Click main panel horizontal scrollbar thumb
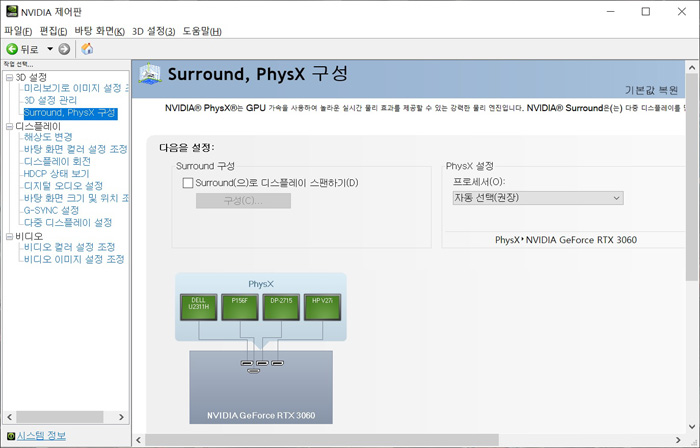700x448 pixels. tap(321, 440)
